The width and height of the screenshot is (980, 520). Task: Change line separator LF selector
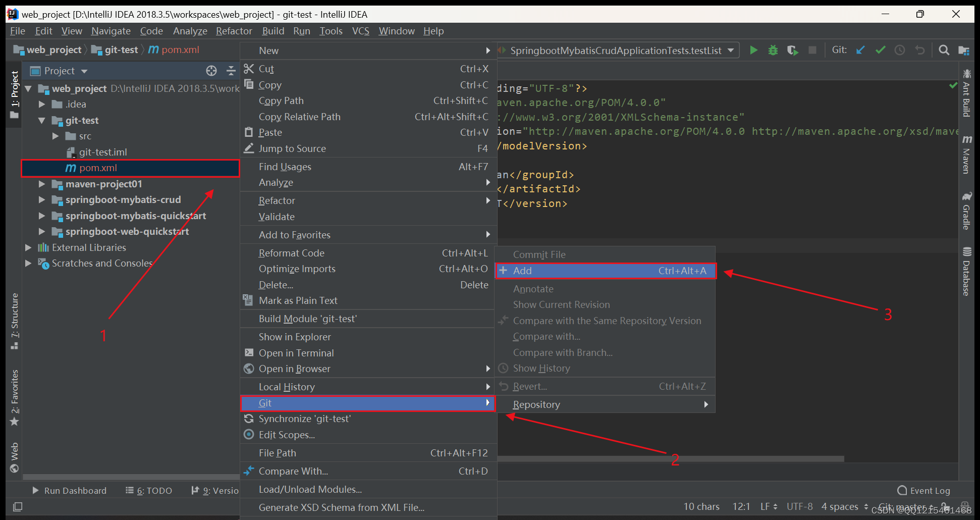[769, 506]
